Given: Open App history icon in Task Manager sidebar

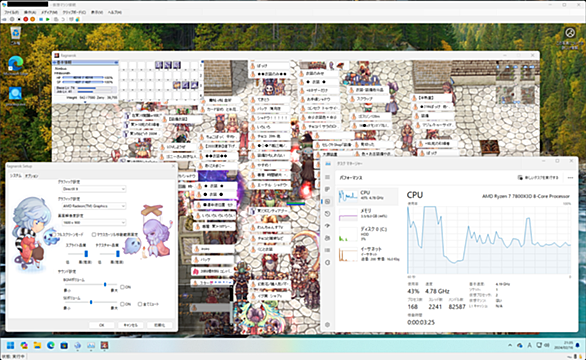Looking at the screenshot, I should click(x=328, y=214).
